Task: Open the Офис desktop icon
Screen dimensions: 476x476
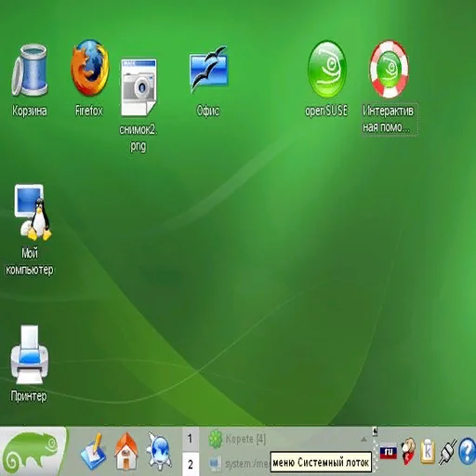Action: [x=209, y=70]
